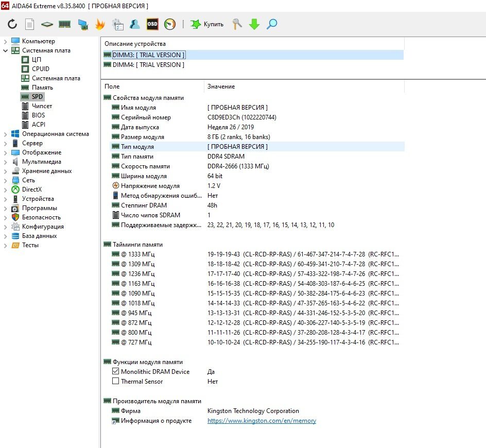Viewport: 486px width, 448px height.
Task: Expand the Отображение tree node
Action: 5,153
